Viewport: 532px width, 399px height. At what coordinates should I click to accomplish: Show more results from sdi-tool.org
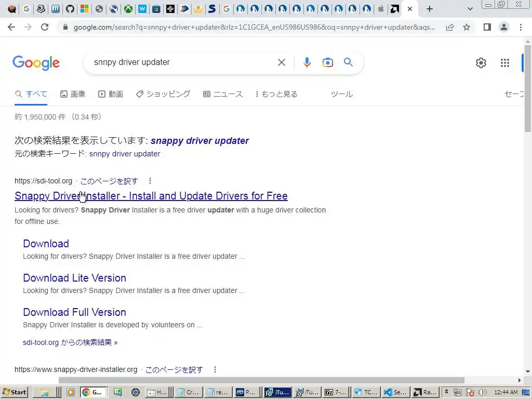click(70, 342)
